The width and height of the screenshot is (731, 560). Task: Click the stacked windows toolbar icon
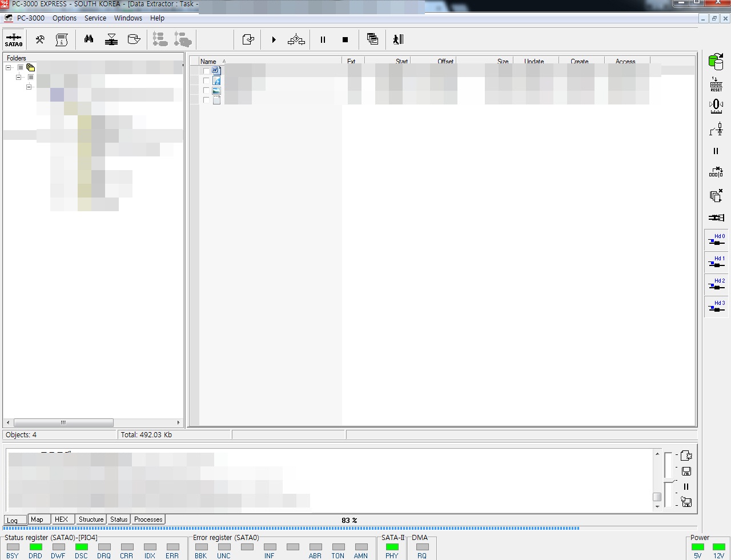[372, 39]
